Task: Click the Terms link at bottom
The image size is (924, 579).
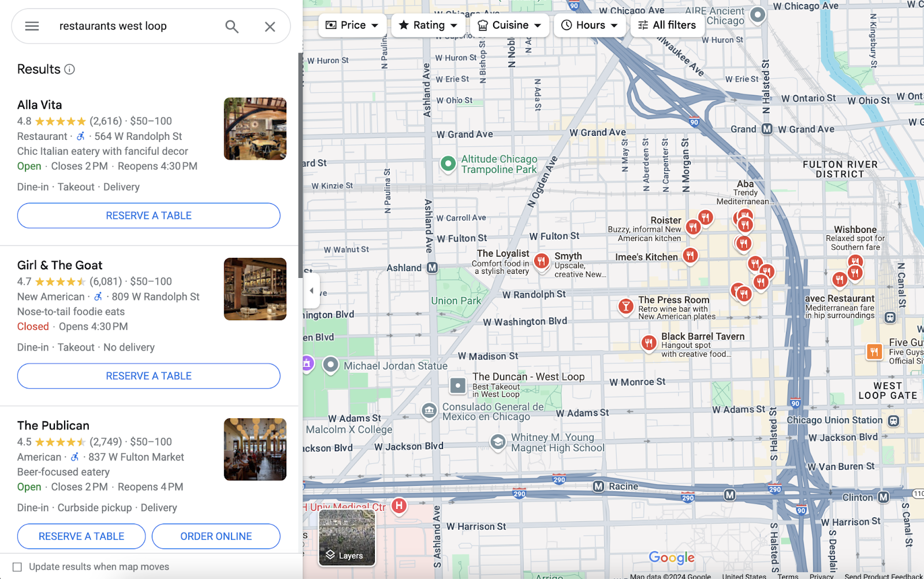Action: pyautogui.click(x=788, y=576)
